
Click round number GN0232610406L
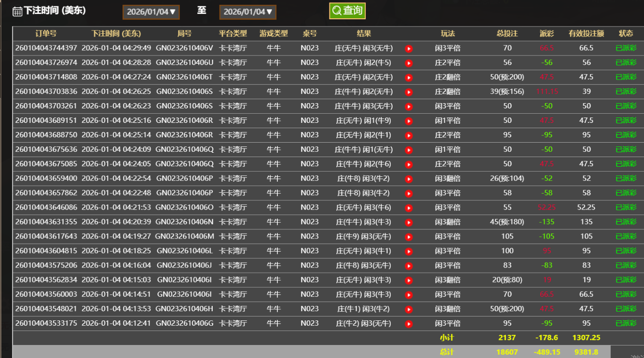tap(184, 251)
